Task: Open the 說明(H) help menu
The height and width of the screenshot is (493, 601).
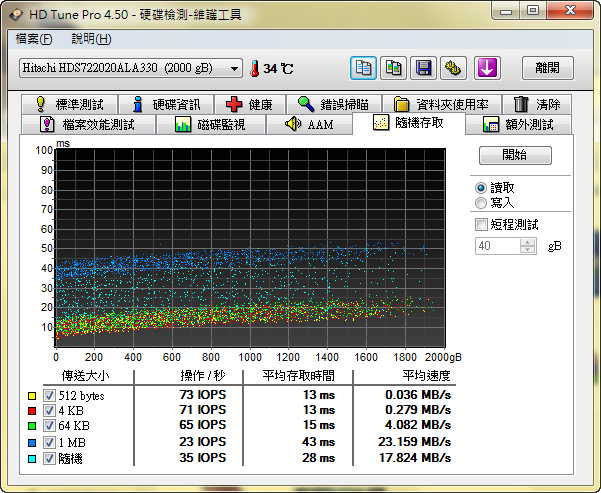Action: point(91,39)
